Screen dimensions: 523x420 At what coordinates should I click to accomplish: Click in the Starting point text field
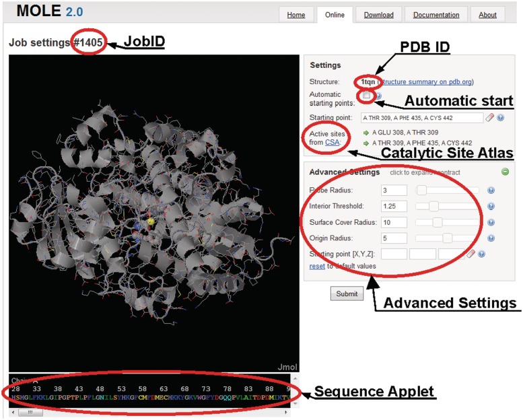421,118
